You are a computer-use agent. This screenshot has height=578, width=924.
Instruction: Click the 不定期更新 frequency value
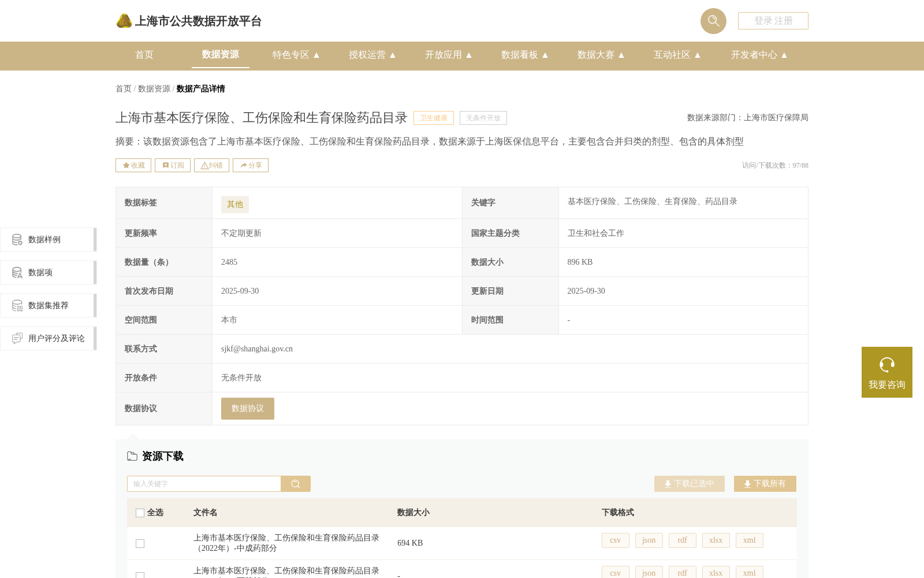click(241, 234)
